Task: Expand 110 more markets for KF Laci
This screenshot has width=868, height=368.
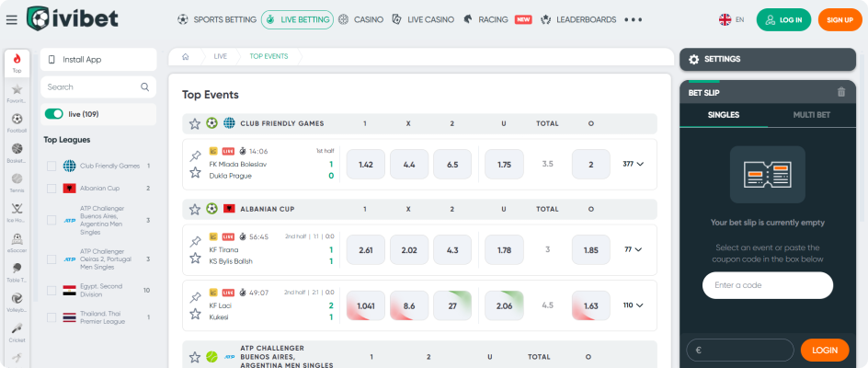Action: point(634,305)
